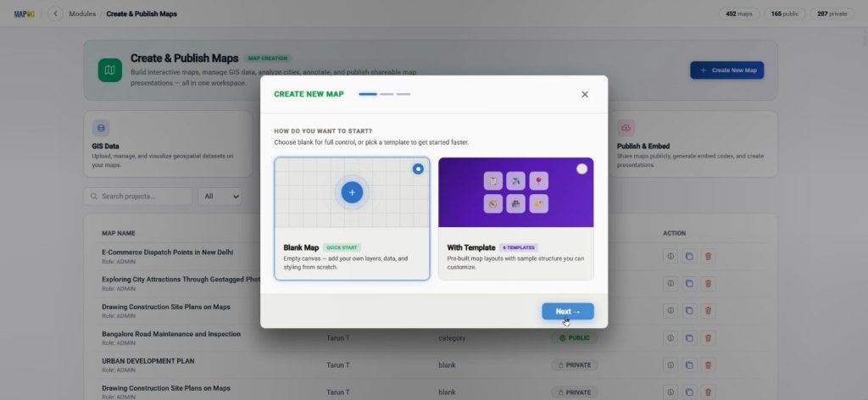The width and height of the screenshot is (868, 400).
Task: Click the green map icon beside the page title
Action: pos(110,70)
